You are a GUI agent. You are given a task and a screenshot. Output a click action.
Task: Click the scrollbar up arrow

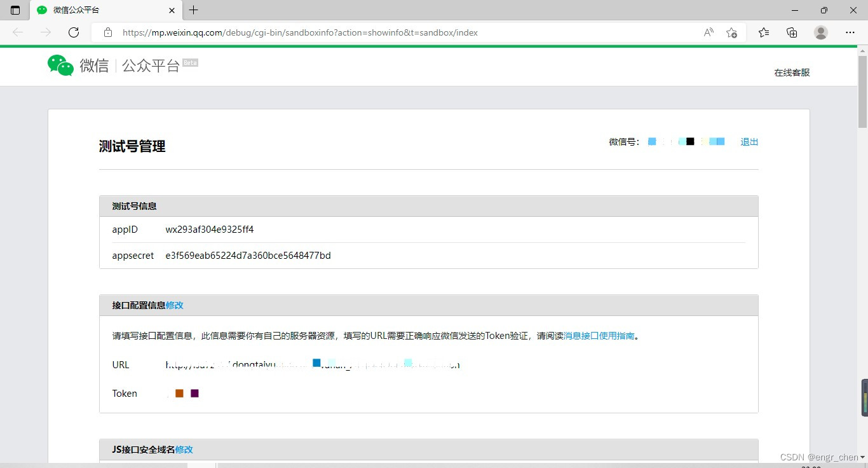click(862, 50)
